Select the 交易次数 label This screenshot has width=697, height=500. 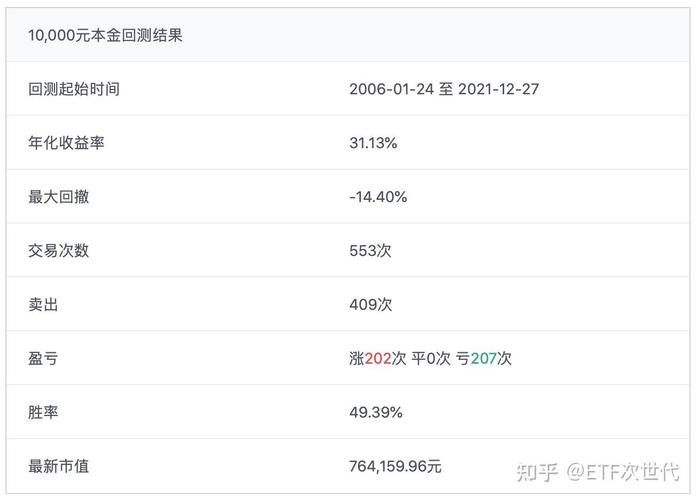[58, 251]
